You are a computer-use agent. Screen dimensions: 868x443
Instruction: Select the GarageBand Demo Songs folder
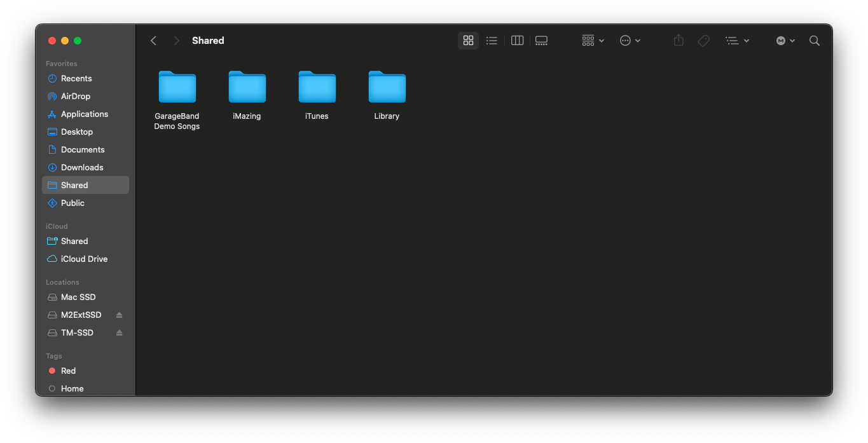coord(177,100)
